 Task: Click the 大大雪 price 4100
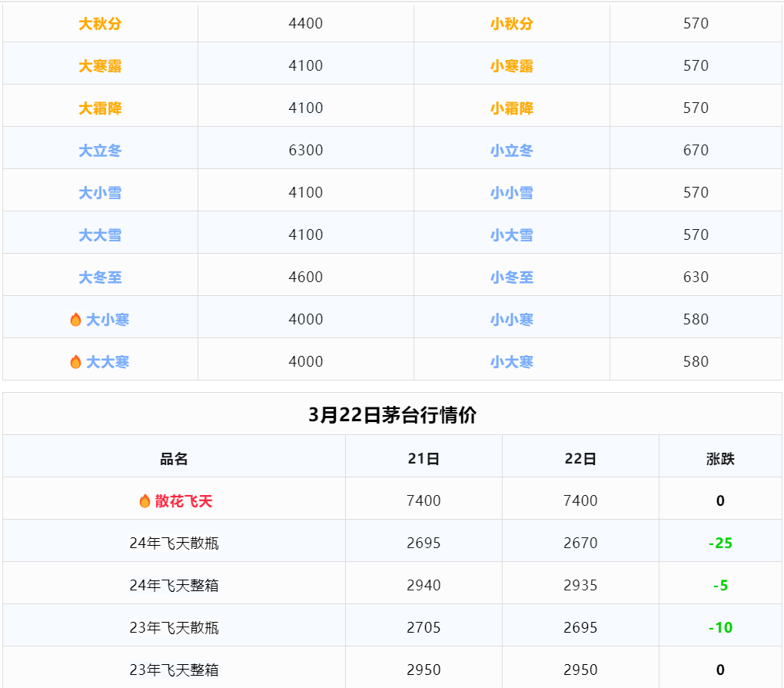pyautogui.click(x=305, y=234)
